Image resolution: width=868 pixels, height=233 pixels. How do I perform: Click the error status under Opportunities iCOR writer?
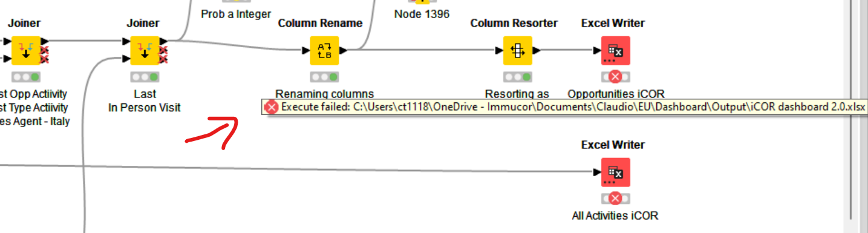pyautogui.click(x=616, y=77)
